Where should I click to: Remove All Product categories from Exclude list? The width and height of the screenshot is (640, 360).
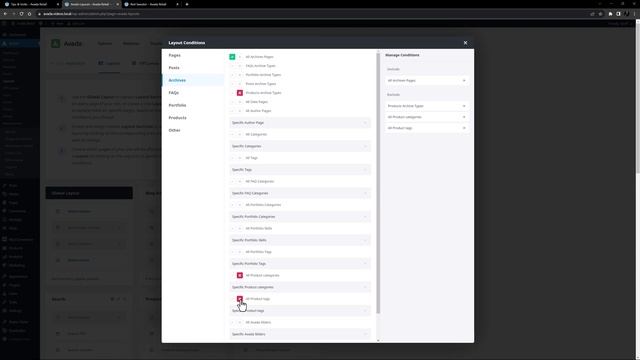[464, 117]
